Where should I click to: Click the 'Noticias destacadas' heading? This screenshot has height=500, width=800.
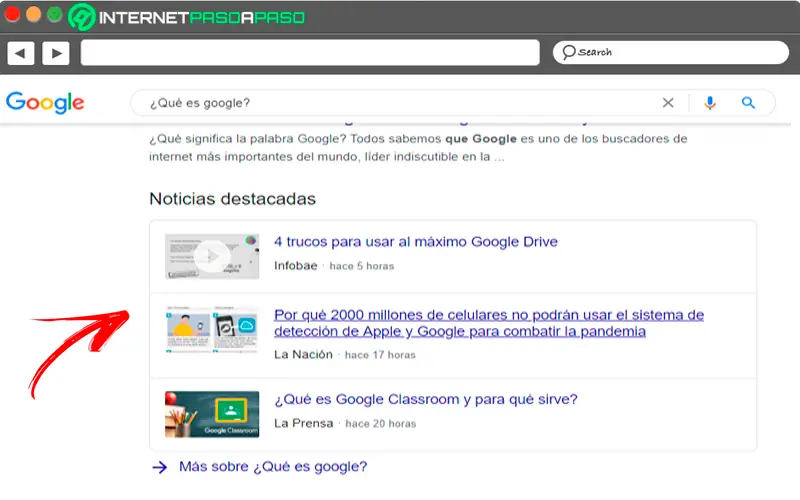click(233, 198)
